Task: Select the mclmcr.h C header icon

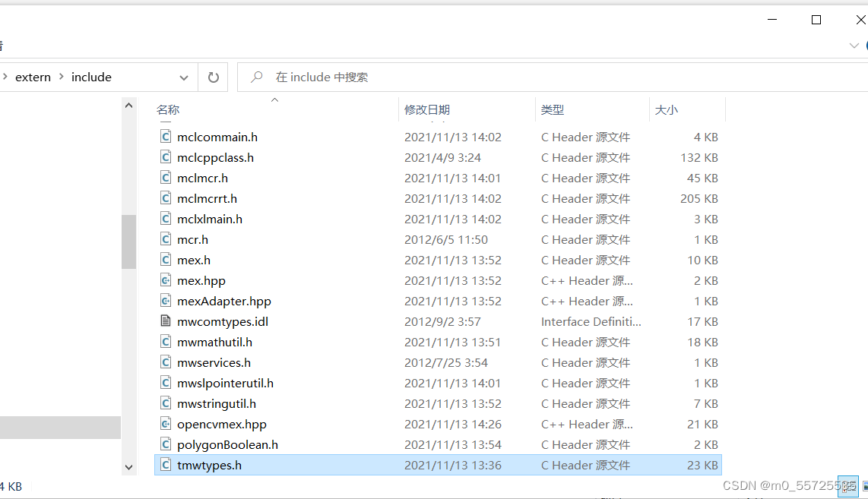Action: (x=166, y=178)
